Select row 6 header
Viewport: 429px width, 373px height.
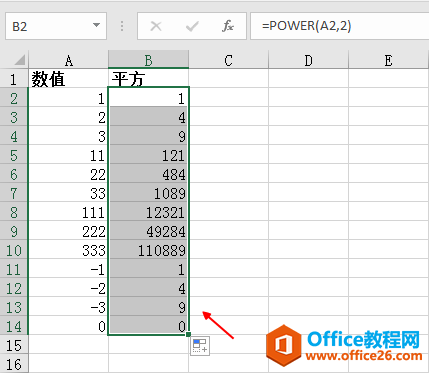point(14,173)
